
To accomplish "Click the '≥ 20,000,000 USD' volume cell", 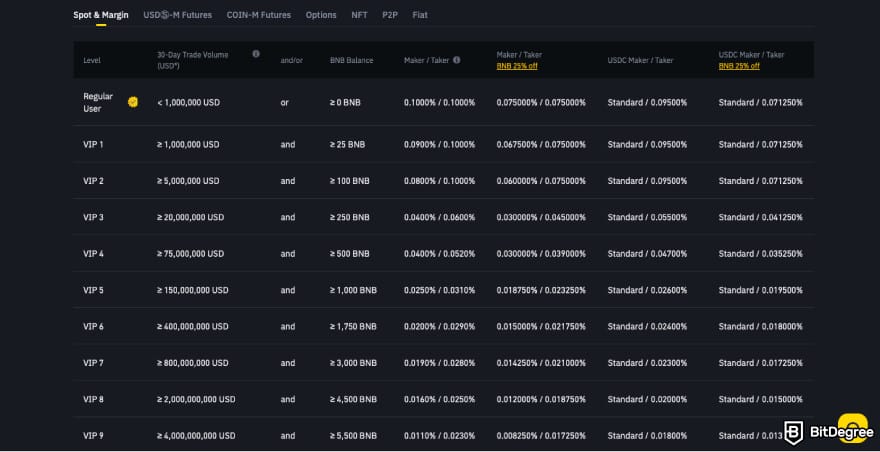I will (x=191, y=217).
